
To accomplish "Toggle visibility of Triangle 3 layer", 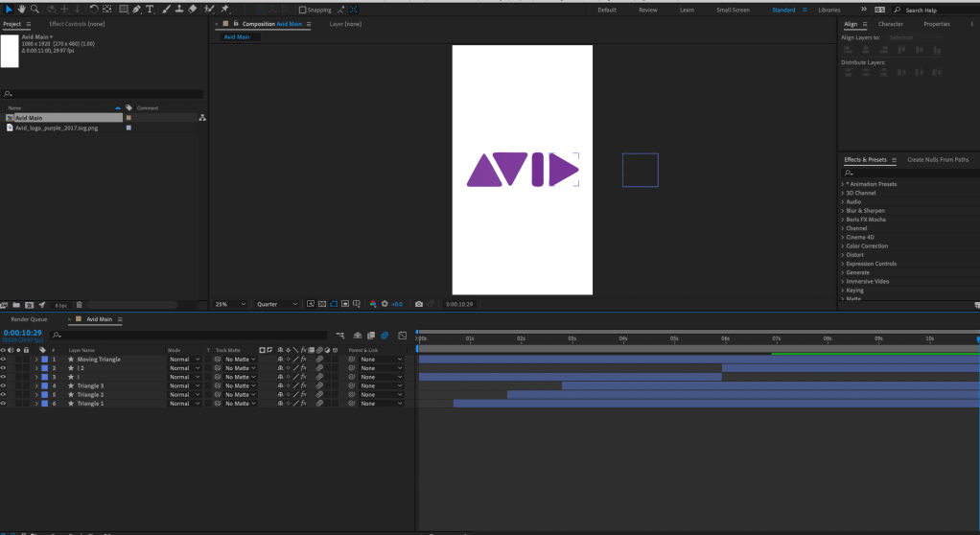I will click(3, 385).
